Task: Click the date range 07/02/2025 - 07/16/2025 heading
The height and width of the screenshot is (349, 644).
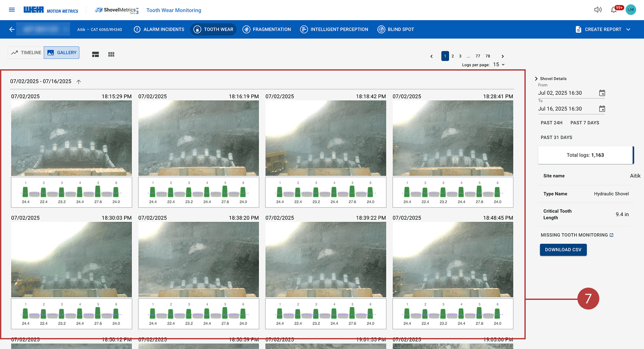Action: point(41,82)
